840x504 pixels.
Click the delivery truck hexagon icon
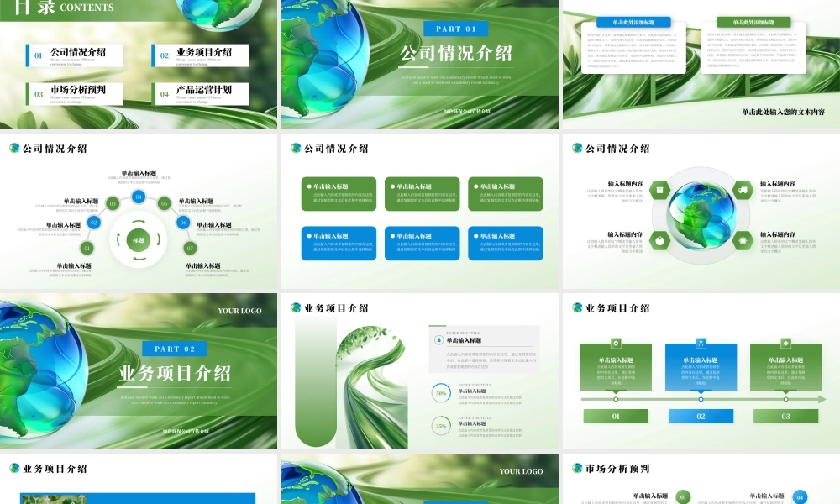743,190
